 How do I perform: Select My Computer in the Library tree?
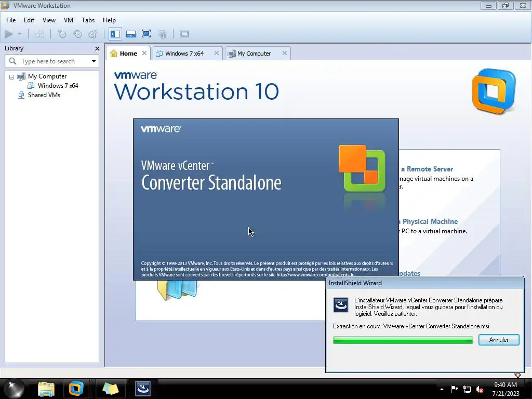click(47, 76)
